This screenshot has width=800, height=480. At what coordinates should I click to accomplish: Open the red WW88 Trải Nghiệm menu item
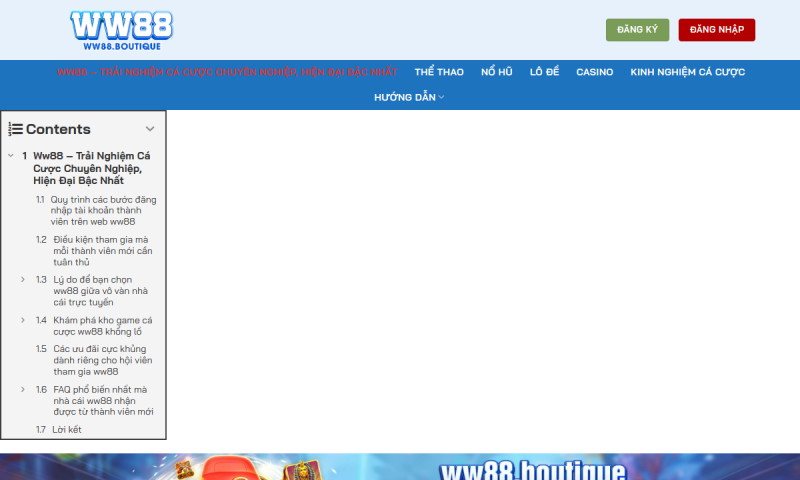pyautogui.click(x=227, y=72)
